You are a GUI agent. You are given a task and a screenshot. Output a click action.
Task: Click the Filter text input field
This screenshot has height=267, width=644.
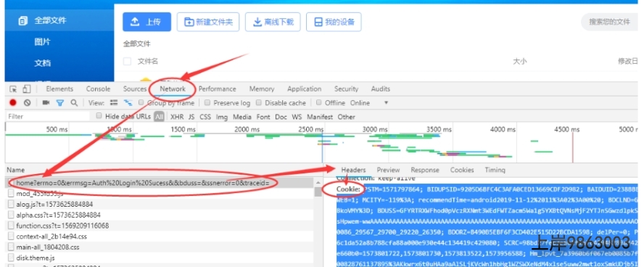point(49,117)
